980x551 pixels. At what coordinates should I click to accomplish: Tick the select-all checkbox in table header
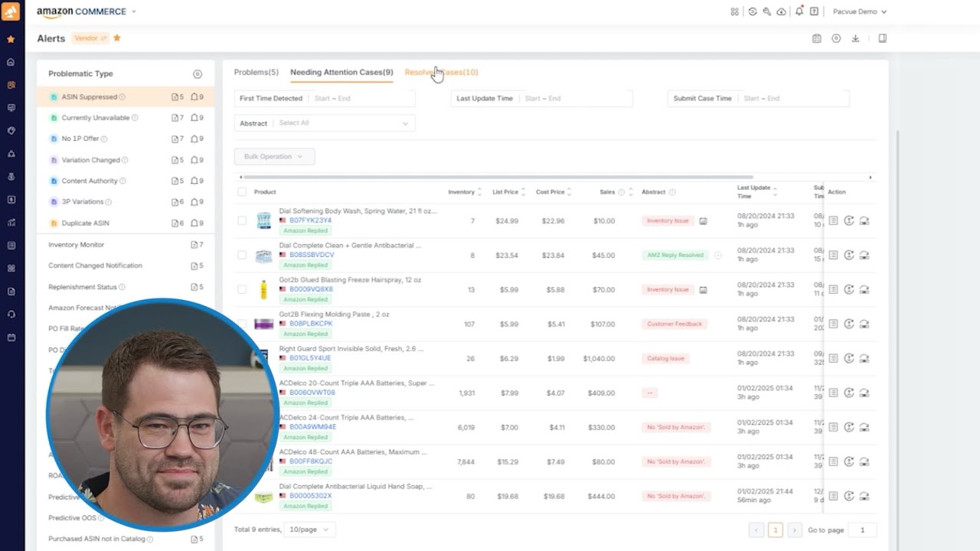pyautogui.click(x=242, y=192)
